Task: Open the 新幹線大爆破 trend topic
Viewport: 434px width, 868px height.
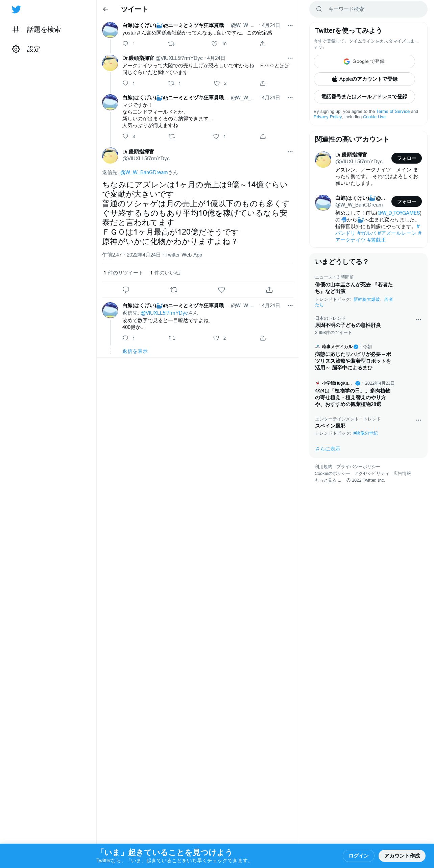Action: point(366,299)
